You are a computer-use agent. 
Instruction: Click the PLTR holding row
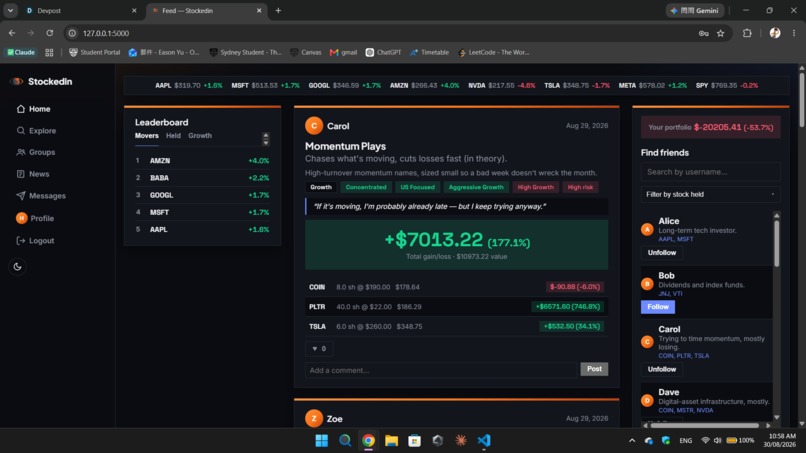point(456,306)
